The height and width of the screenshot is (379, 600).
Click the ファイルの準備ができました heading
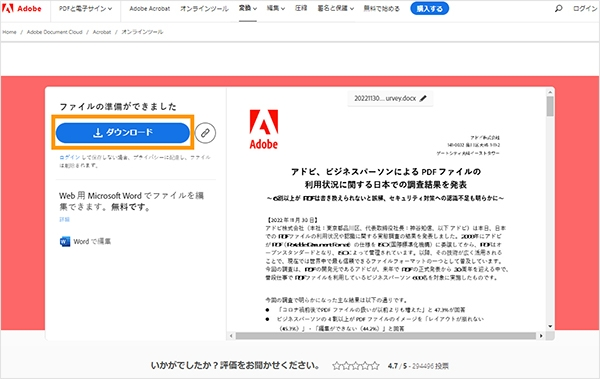pyautogui.click(x=118, y=106)
